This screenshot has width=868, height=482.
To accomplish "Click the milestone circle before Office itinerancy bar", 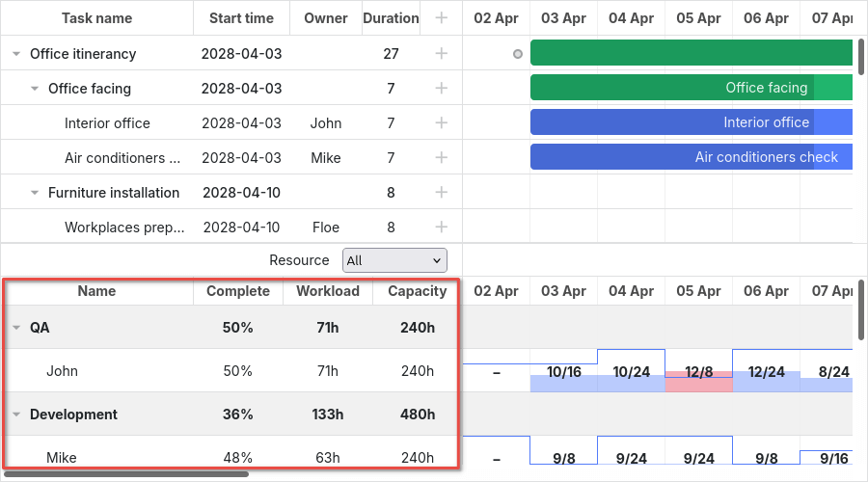I will pyautogui.click(x=518, y=54).
